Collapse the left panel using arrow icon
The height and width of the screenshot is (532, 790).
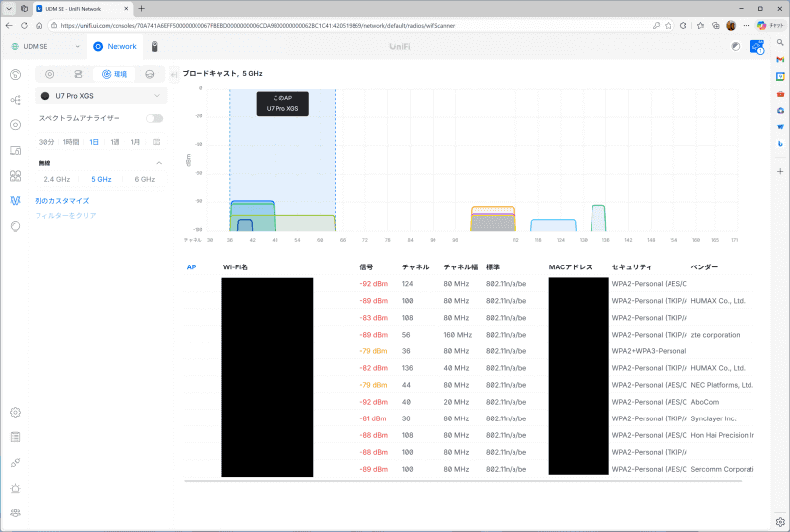pyautogui.click(x=174, y=75)
